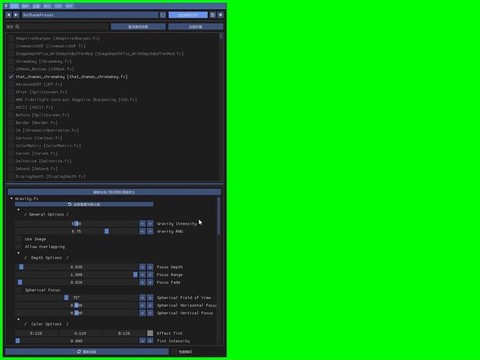Decrease Gravity Intensity with minus button

coord(142,224)
